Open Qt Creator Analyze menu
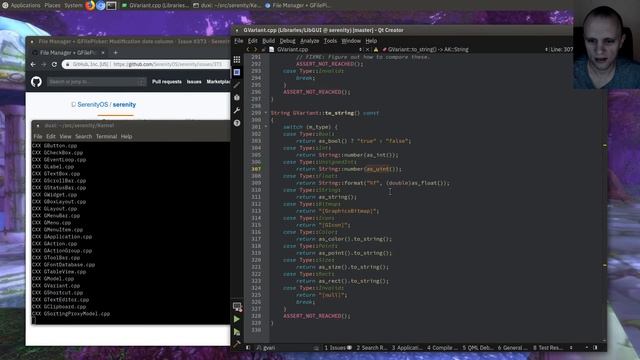Screen dimensions: 640x360 309,41
